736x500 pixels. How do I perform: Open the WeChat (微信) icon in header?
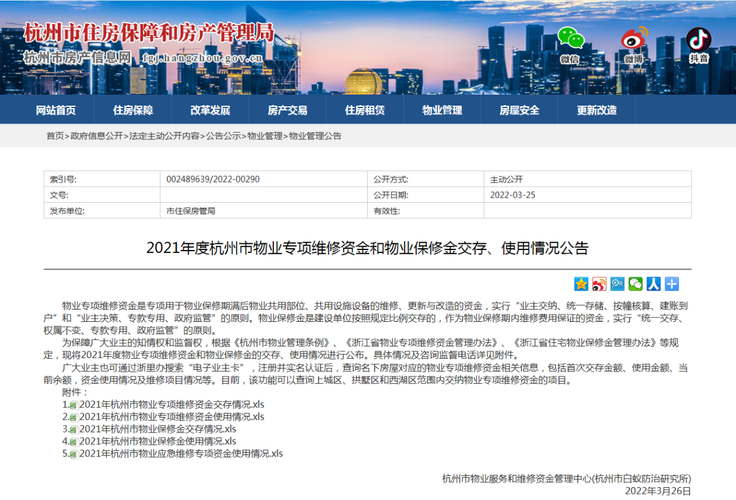click(570, 40)
